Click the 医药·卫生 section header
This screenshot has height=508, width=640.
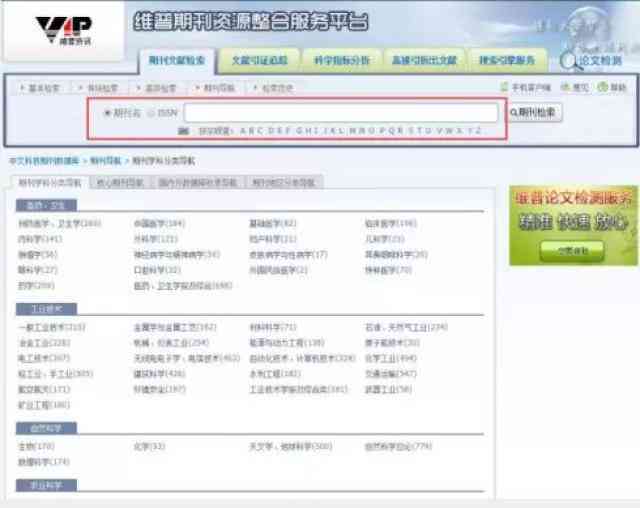tap(46, 205)
